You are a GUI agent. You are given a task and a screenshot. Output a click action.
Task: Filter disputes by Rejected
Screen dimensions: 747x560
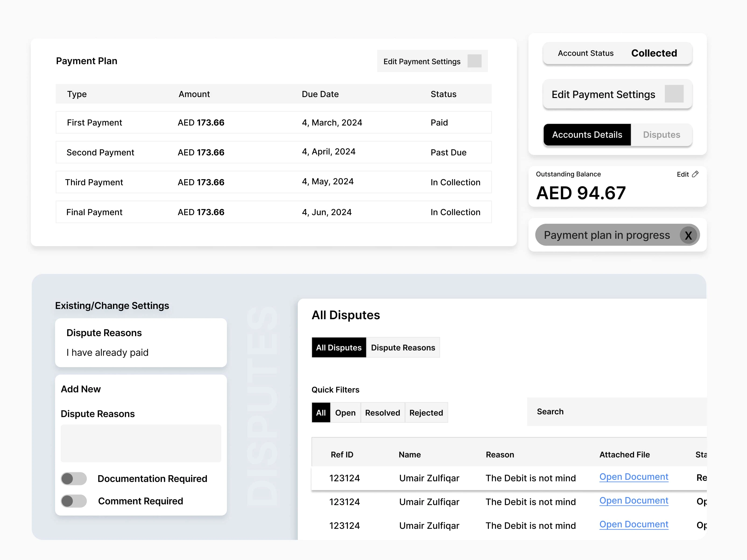tap(426, 413)
